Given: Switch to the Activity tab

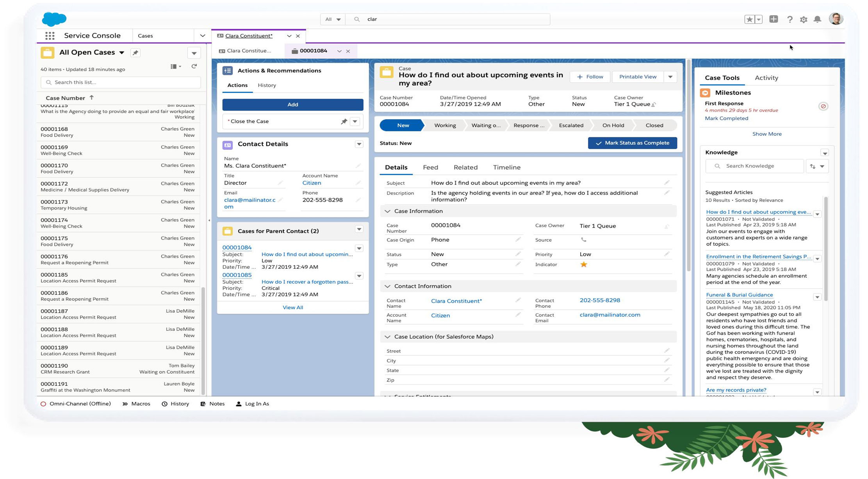Looking at the screenshot, I should click(x=766, y=78).
